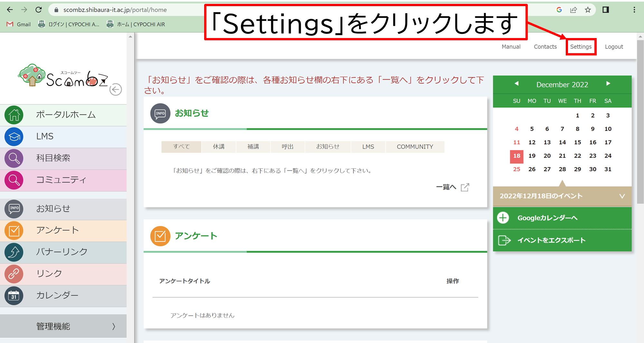Click the バナーリンク arrow icon
Viewport: 644px width, 343px height.
pyautogui.click(x=14, y=252)
